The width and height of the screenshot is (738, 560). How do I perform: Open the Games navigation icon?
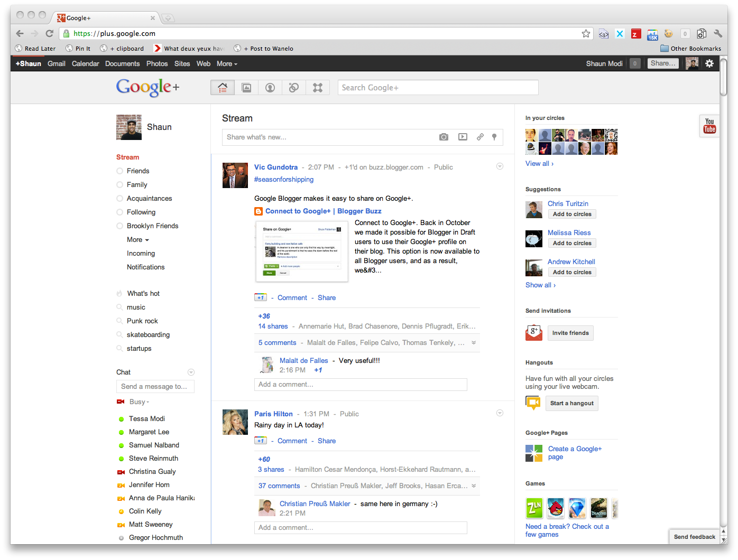coord(318,87)
